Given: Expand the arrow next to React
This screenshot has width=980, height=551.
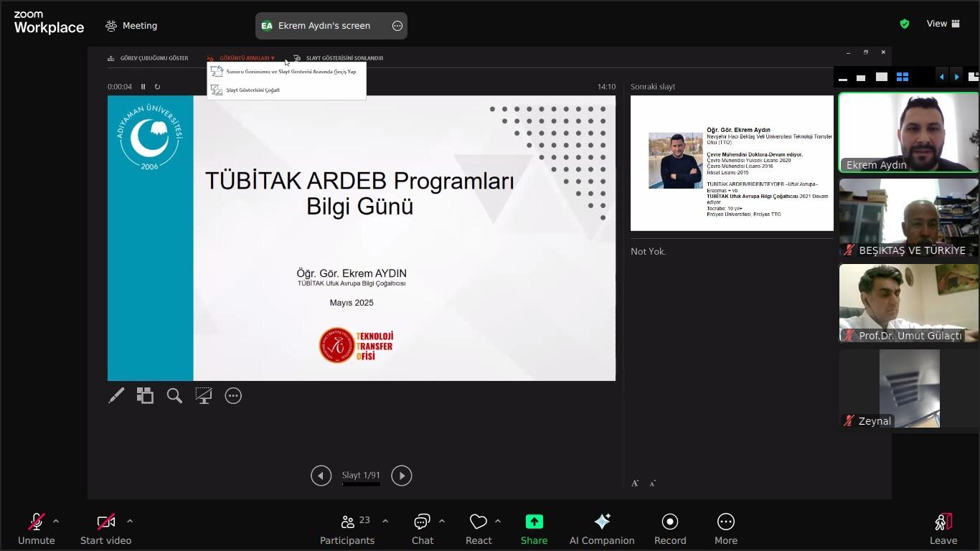Looking at the screenshot, I should point(498,522).
